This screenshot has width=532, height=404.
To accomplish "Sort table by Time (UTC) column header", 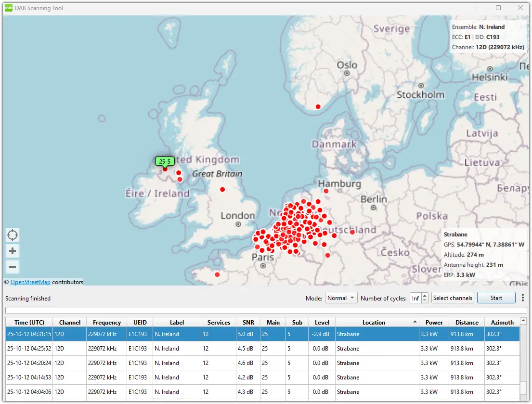I will (29, 323).
